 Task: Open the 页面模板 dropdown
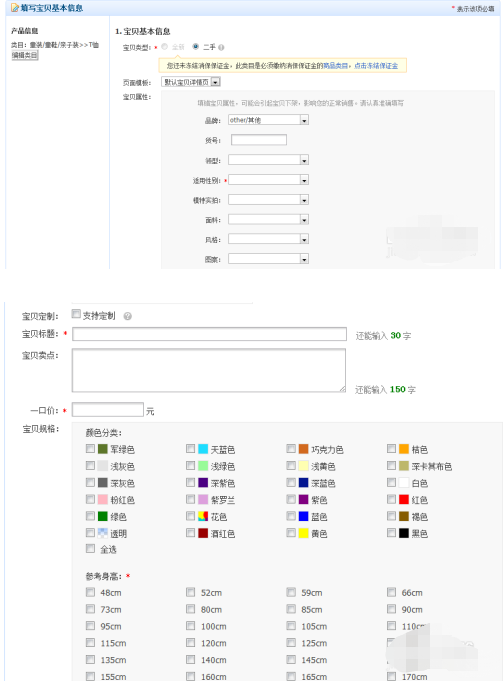(x=191, y=82)
